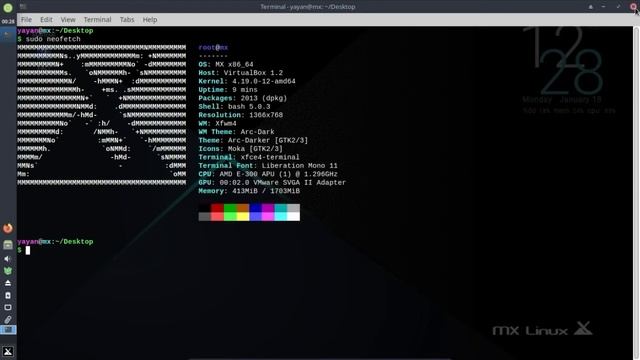Click the bright red color block

(217, 216)
